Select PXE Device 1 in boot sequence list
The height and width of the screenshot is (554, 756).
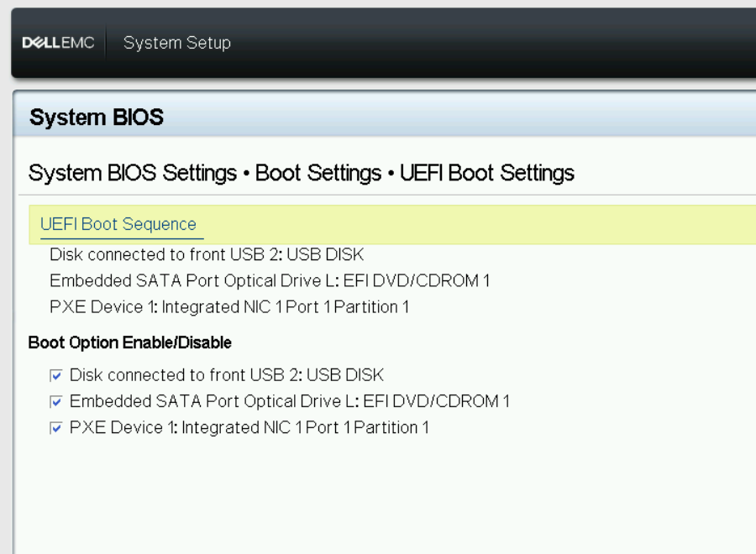click(229, 307)
